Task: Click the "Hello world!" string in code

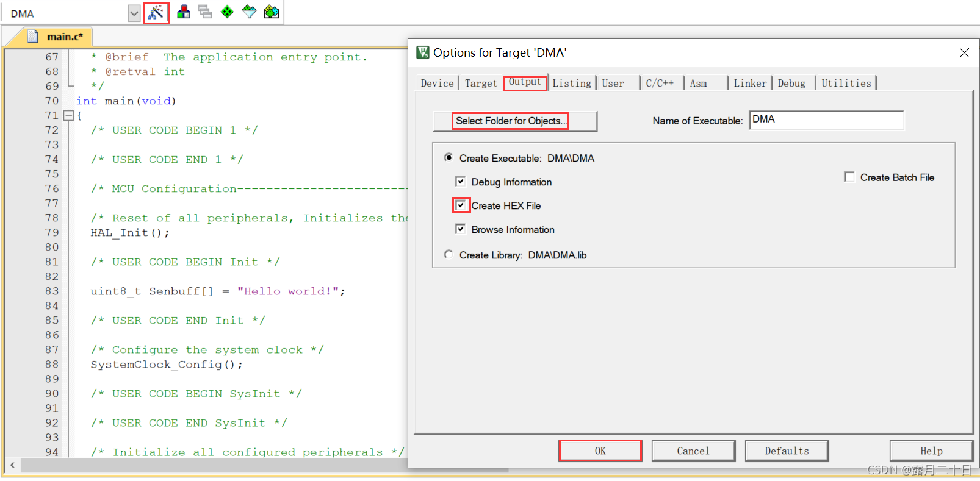Action: 288,291
